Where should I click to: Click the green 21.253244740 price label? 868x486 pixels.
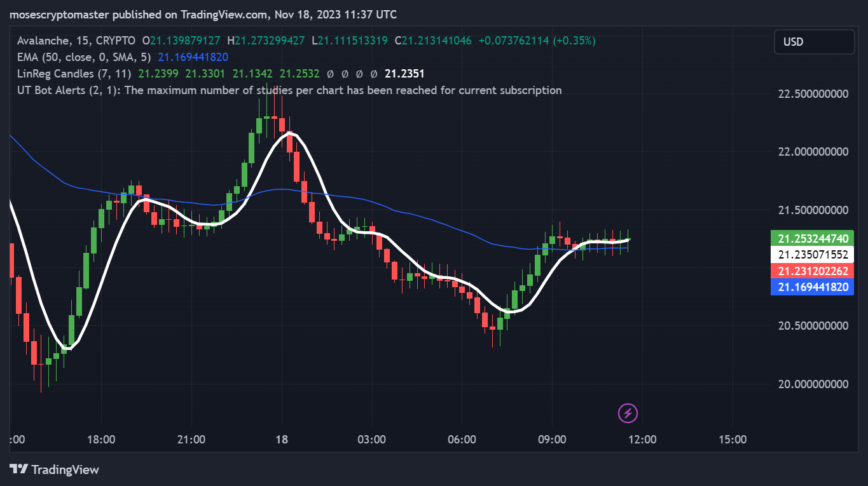[813, 239]
